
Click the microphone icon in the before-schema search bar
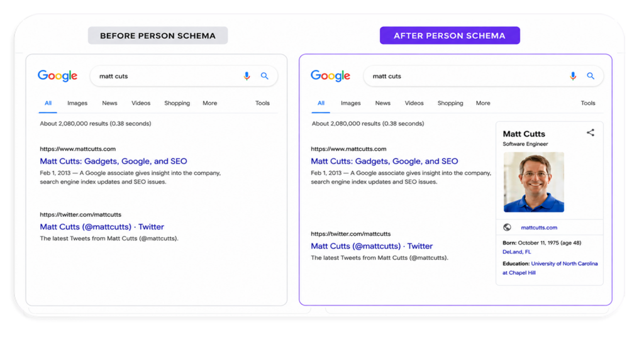click(x=247, y=76)
